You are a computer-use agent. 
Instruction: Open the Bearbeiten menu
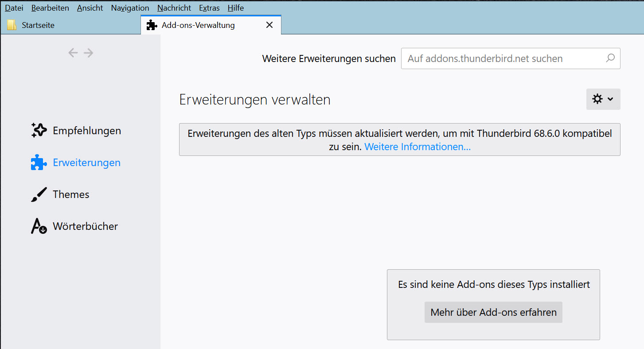(x=50, y=8)
